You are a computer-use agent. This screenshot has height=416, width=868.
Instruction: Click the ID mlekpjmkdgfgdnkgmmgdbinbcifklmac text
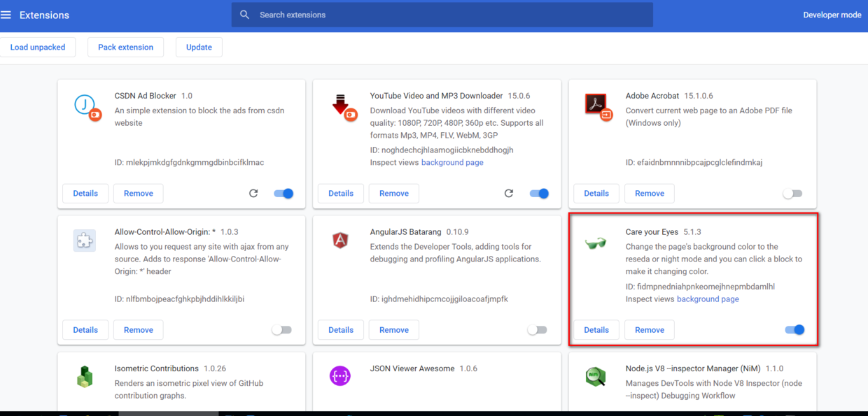pos(189,162)
